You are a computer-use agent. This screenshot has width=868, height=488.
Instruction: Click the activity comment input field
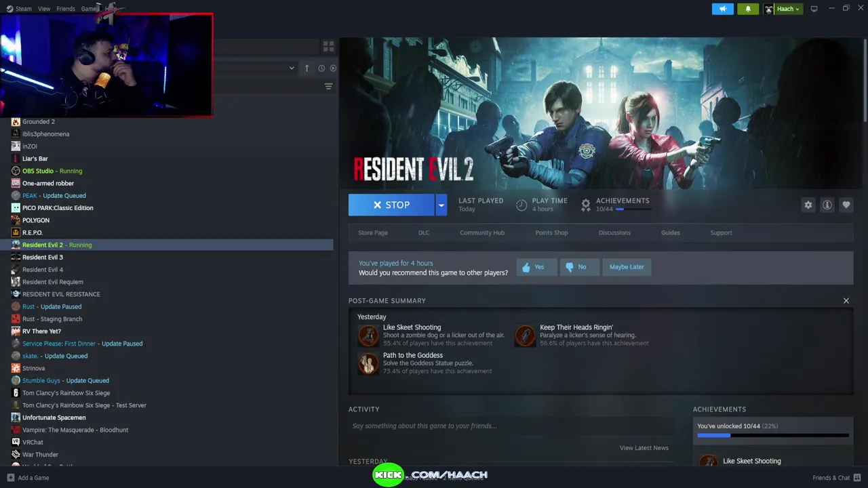511,426
